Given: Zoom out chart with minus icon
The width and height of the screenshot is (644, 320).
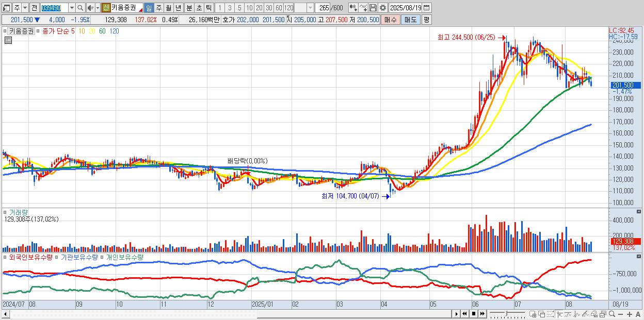Looking at the screenshot, I should click(x=621, y=314).
